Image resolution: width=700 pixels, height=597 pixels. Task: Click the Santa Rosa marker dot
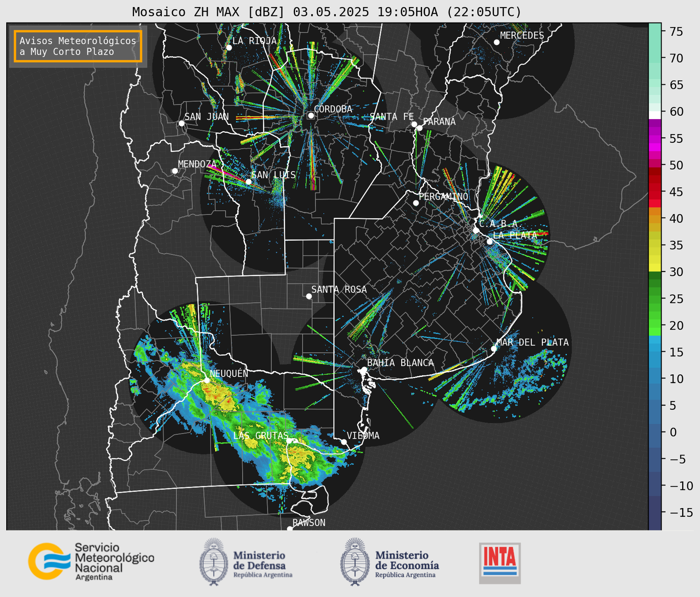309,296
